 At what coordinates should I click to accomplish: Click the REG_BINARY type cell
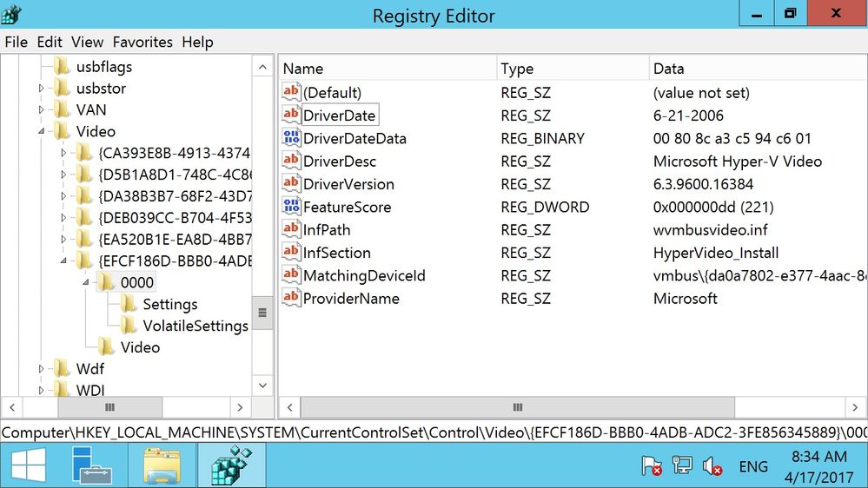click(x=542, y=138)
